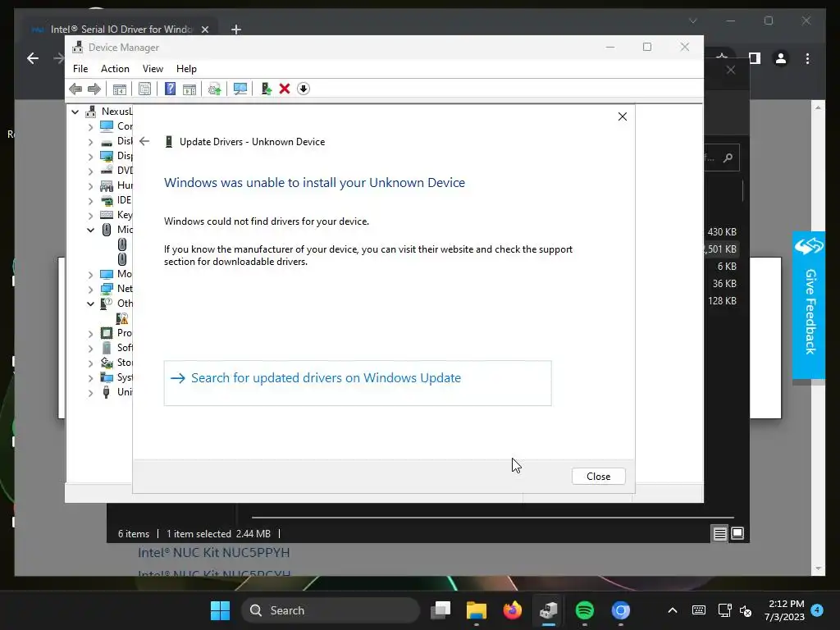The width and height of the screenshot is (840, 630).
Task: Click the Close button in the driver dialog
Action: 598,477
